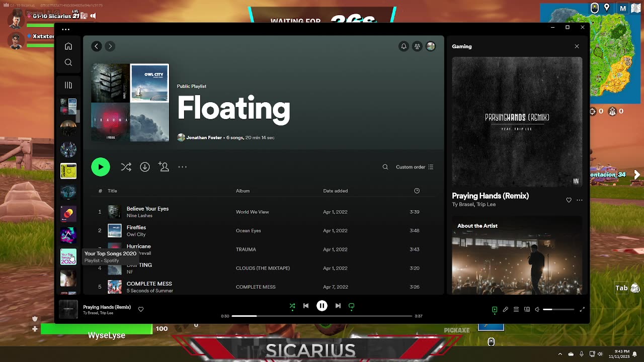This screenshot has height=362, width=644.
Task: Mute the Spotify volume
Action: coord(537,310)
